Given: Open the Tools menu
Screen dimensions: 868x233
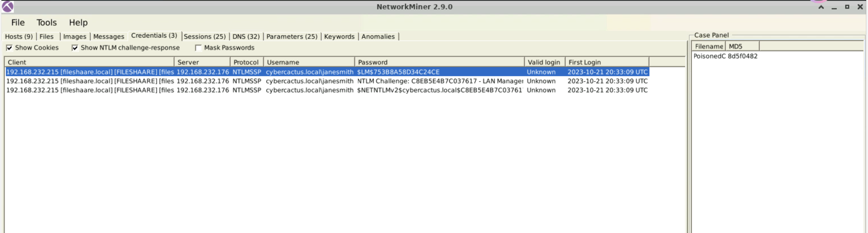Looking at the screenshot, I should 47,23.
